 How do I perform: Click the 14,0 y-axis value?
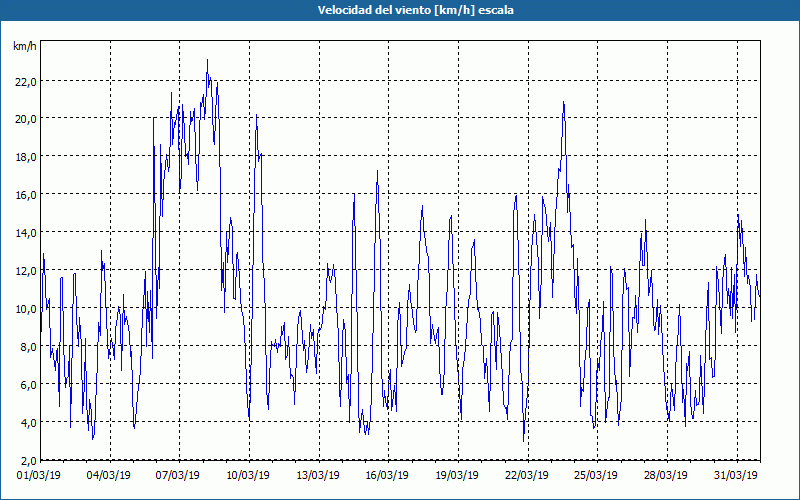point(26,233)
